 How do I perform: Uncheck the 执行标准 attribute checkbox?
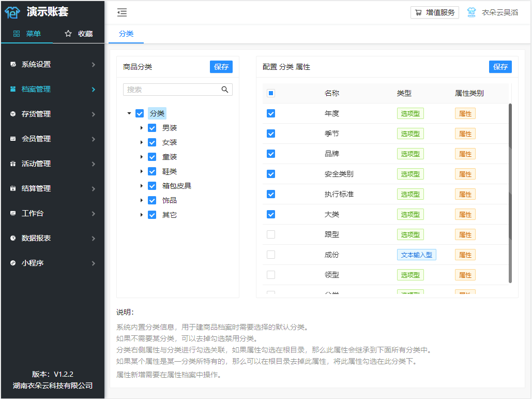(271, 194)
